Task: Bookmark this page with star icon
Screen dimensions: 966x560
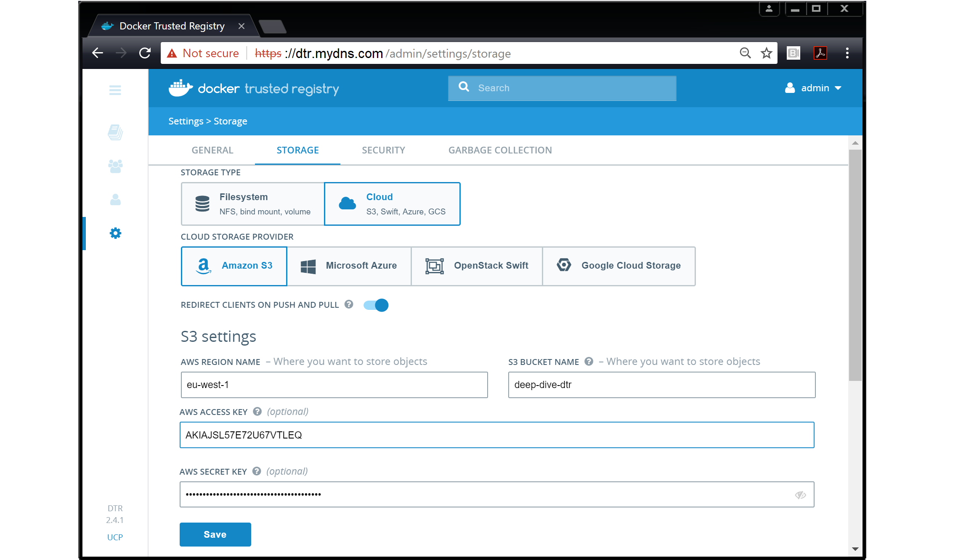Action: point(767,53)
